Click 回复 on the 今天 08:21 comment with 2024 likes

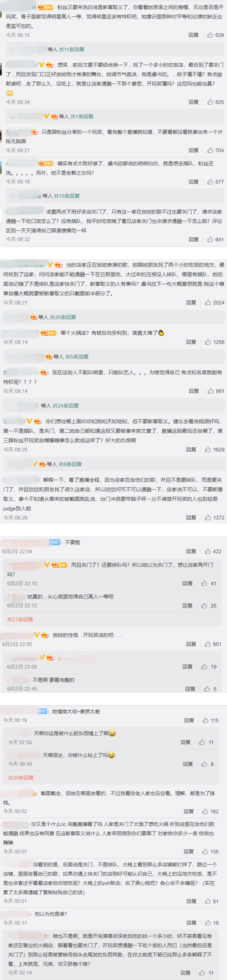(x=191, y=303)
